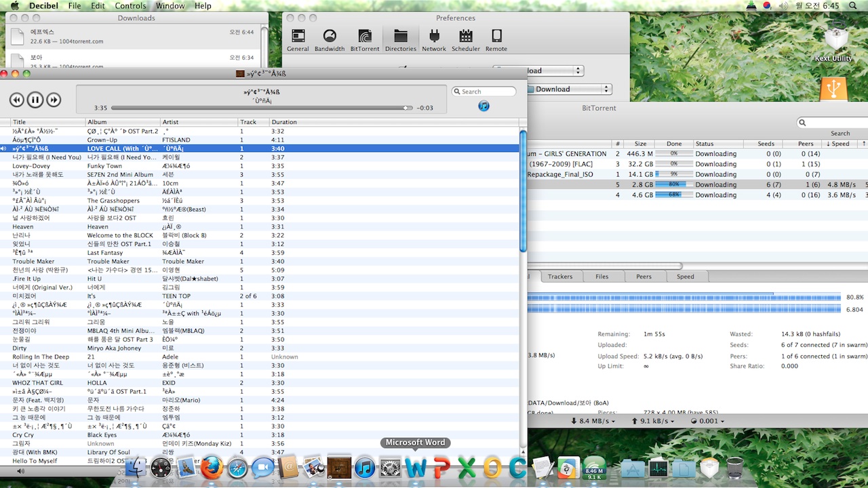Open Scheduler preferences pane

pos(466,40)
